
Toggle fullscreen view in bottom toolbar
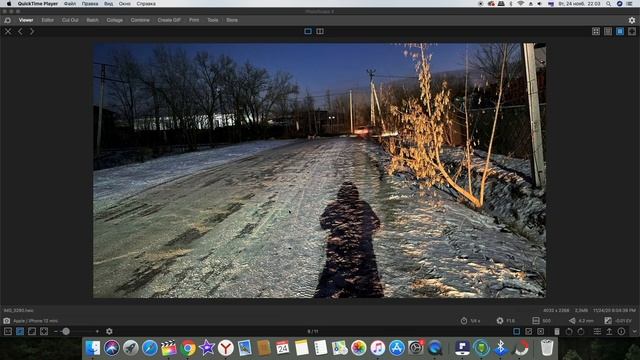point(44,331)
